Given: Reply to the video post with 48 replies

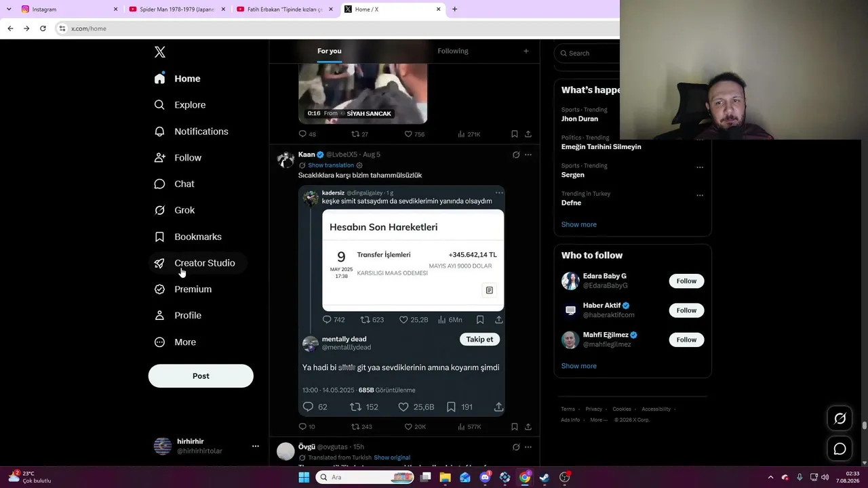Looking at the screenshot, I should point(307,134).
